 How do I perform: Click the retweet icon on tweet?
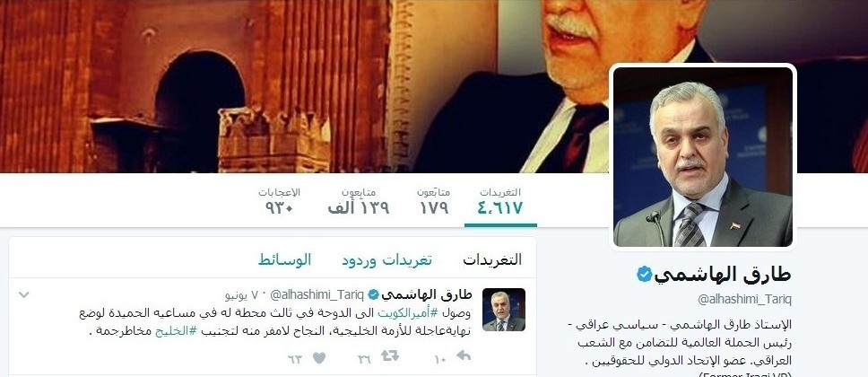point(390,356)
